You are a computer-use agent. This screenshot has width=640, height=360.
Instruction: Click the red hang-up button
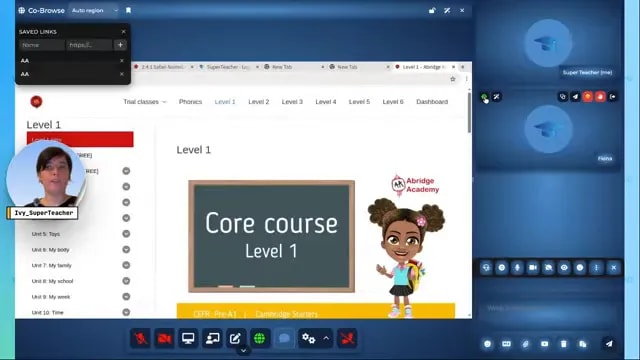pyautogui.click(x=347, y=338)
